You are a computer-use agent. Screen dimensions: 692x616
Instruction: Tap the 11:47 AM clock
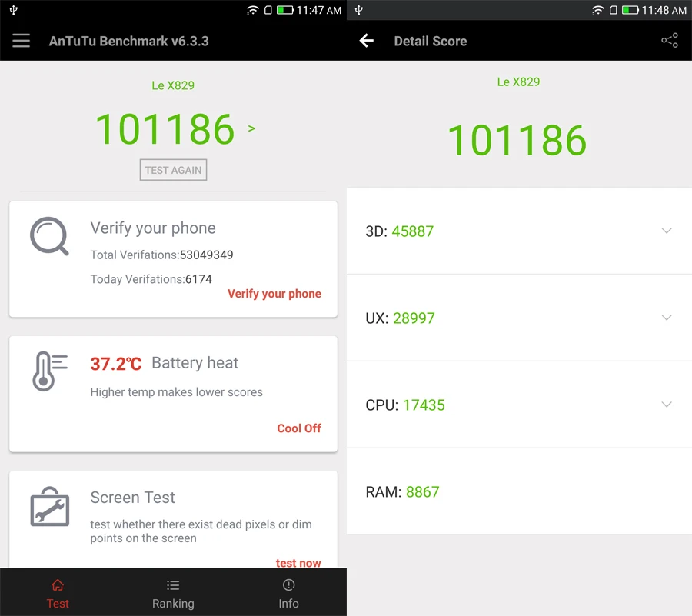click(318, 10)
